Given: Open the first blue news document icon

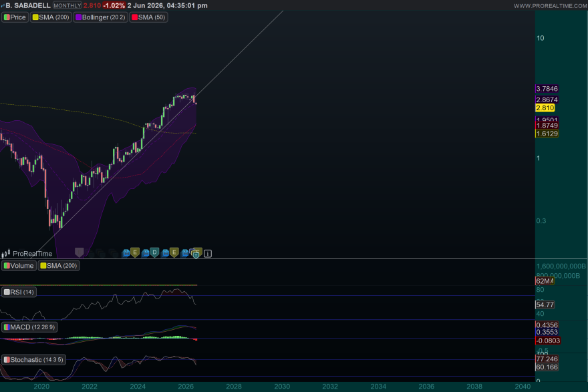Looking at the screenshot, I should (126, 253).
